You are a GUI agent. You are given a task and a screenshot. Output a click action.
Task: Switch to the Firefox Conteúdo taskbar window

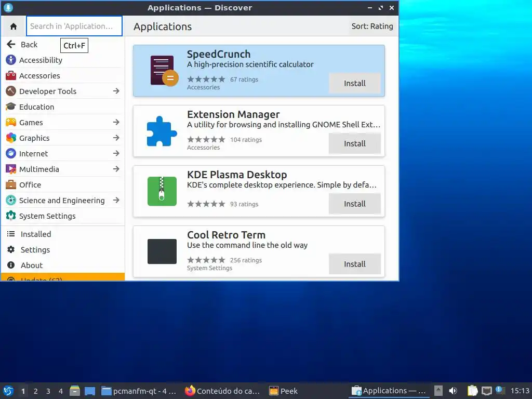(222, 391)
